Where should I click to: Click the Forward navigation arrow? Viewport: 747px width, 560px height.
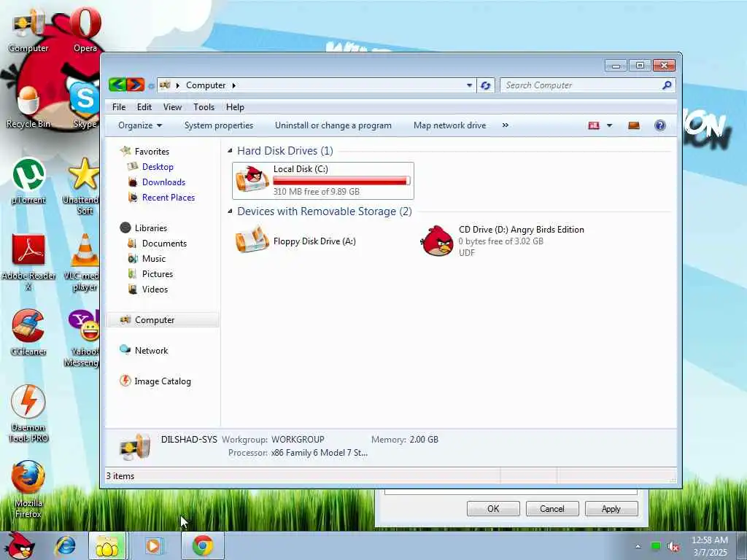[x=136, y=85]
